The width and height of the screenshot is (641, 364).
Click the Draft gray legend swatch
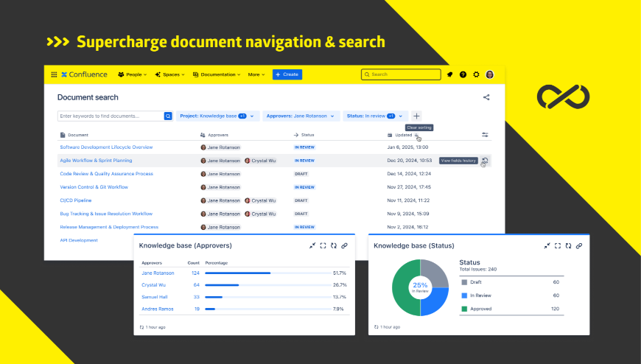click(x=464, y=282)
